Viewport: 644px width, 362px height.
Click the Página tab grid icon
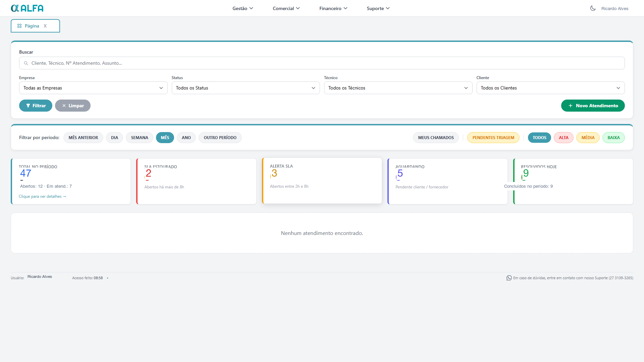pyautogui.click(x=19, y=26)
